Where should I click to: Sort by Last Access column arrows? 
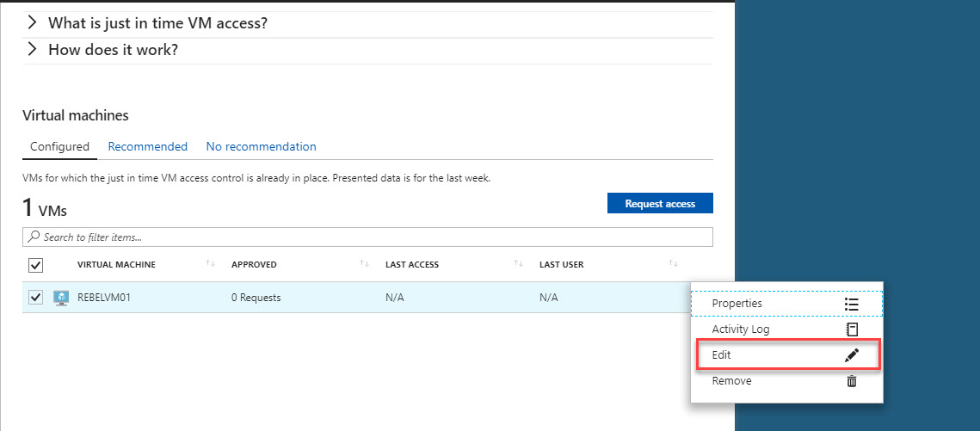(518, 264)
